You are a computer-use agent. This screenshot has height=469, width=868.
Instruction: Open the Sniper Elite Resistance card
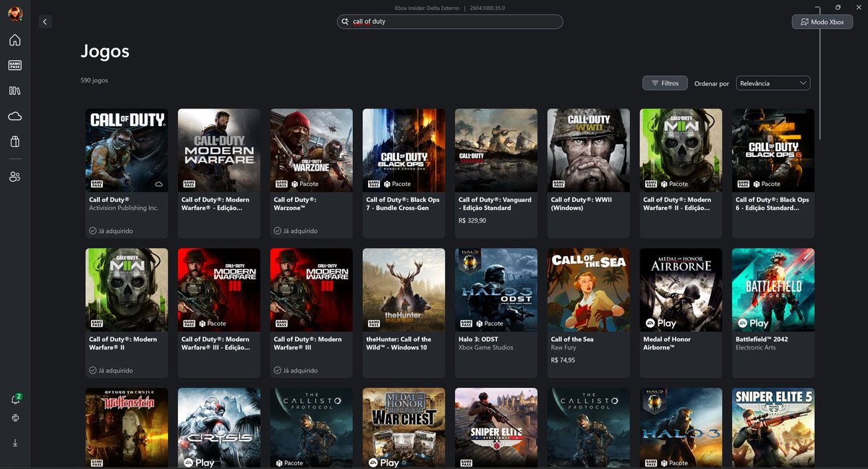(x=496, y=428)
